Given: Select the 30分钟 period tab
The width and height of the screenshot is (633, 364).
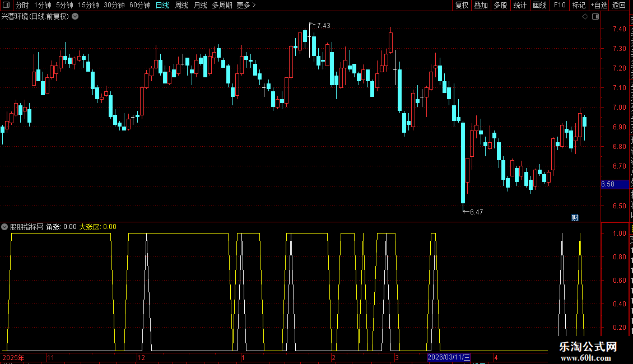Looking at the screenshot, I should 114,5.
